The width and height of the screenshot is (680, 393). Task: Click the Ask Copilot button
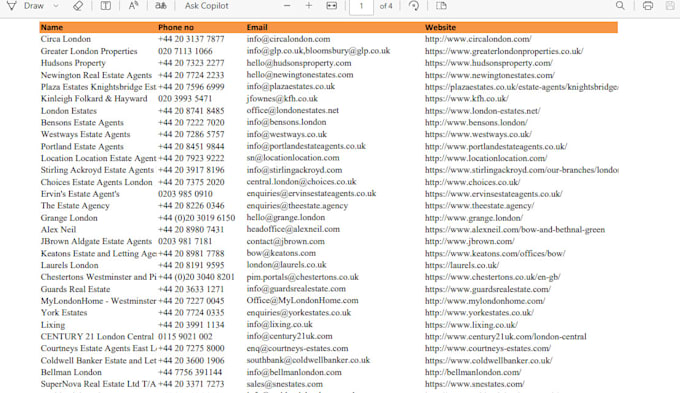[206, 6]
